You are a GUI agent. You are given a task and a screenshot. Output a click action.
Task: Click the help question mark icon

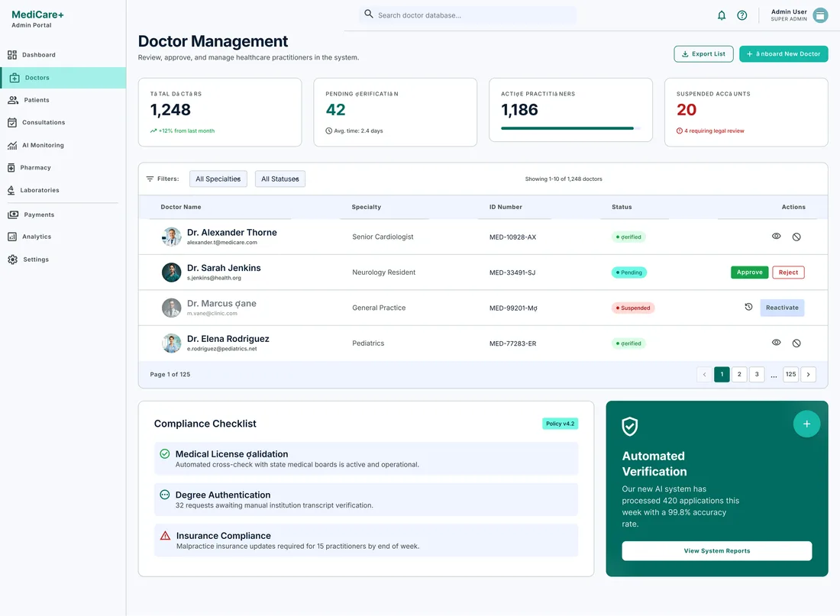pos(742,15)
